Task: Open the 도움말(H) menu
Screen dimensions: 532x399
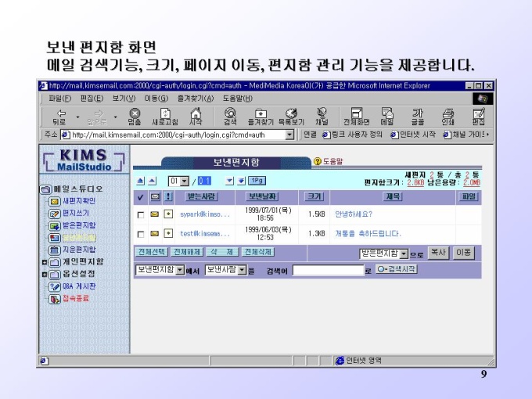Action: pos(238,99)
